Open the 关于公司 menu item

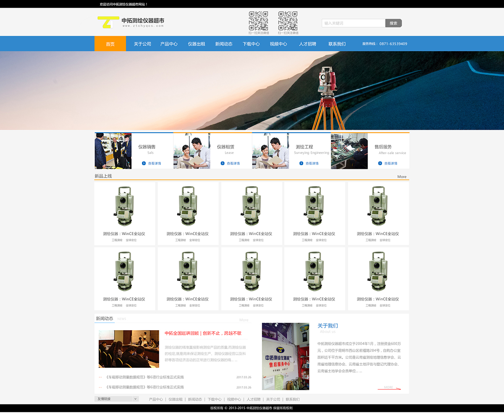click(142, 44)
